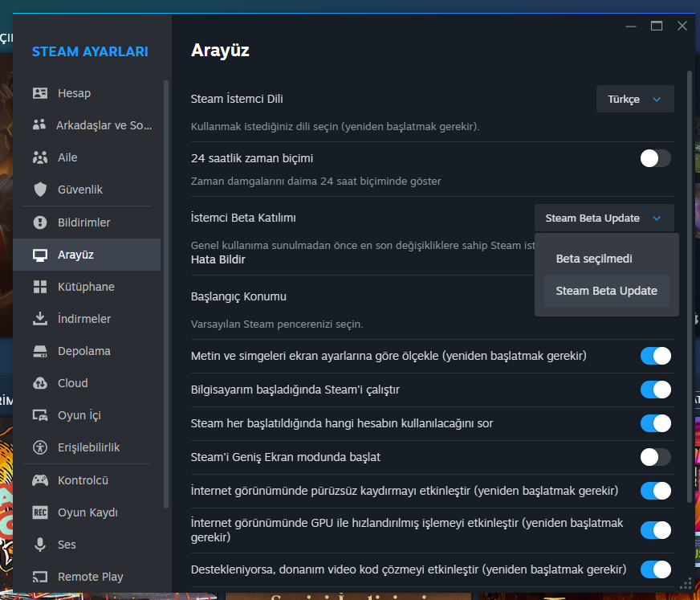This screenshot has width=700, height=600.
Task: Click the İstemci Beta Katılımı label
Action: [243, 218]
